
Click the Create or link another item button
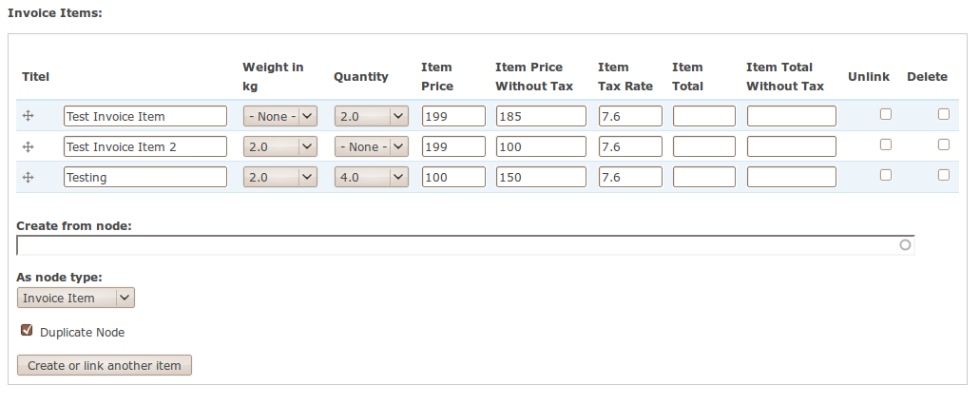105,366
